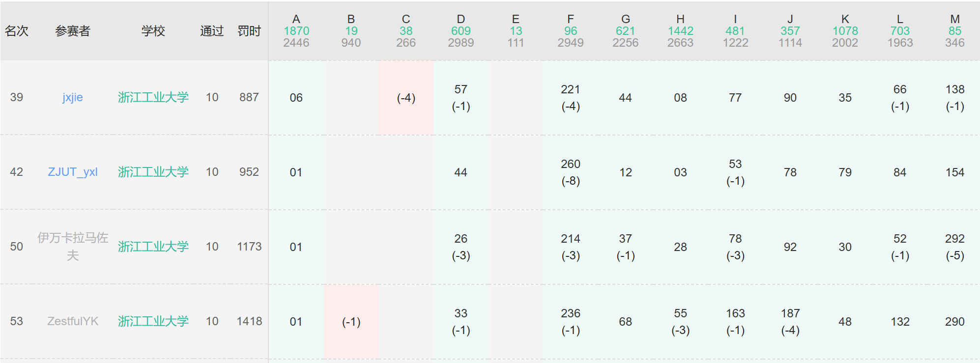Click ZestfulYK's penalty value 1418

249,321
